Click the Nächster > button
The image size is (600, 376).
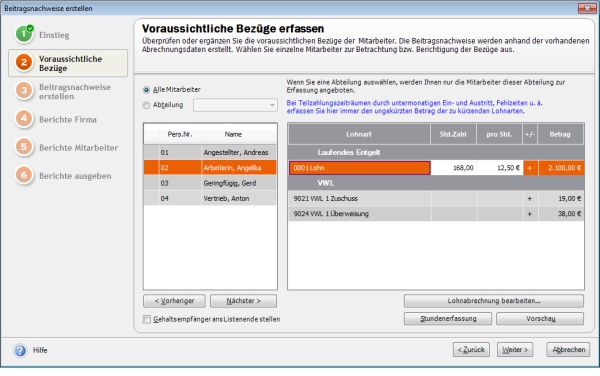click(x=243, y=301)
